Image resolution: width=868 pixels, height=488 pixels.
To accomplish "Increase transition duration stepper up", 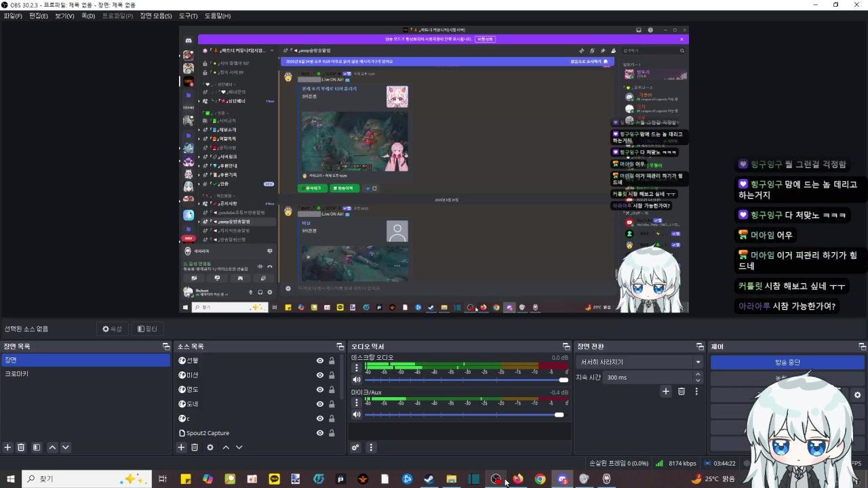I will coord(699,374).
